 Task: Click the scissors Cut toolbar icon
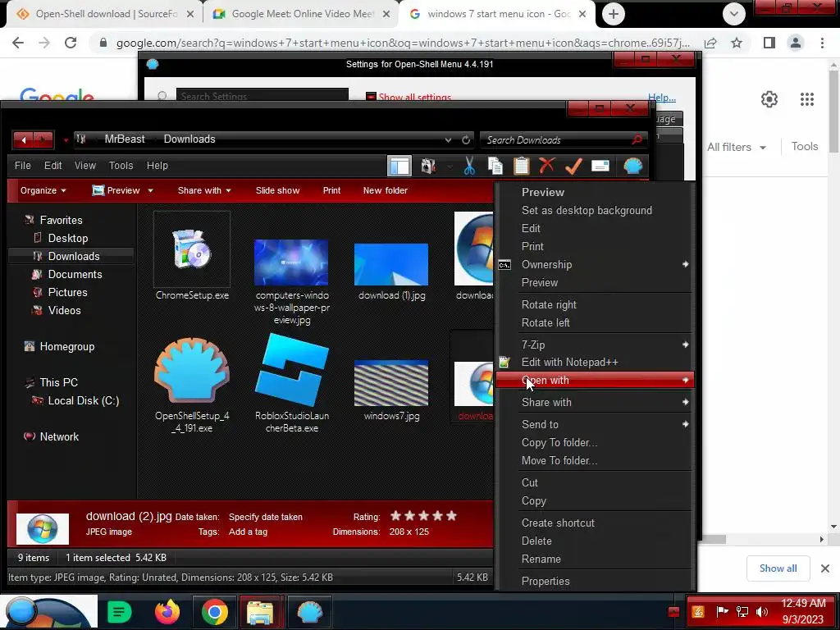click(x=469, y=166)
